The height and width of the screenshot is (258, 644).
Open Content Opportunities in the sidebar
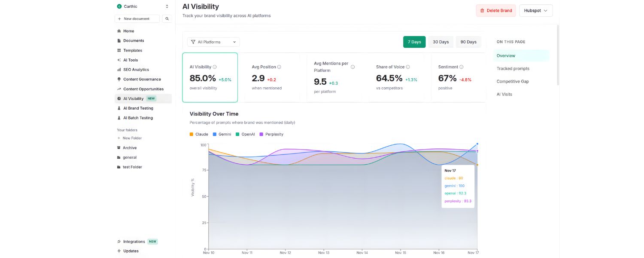pyautogui.click(x=143, y=89)
